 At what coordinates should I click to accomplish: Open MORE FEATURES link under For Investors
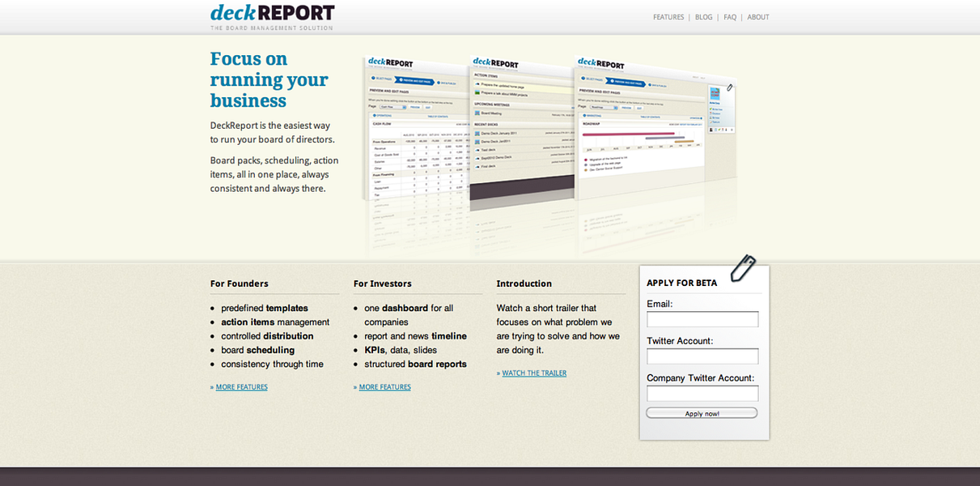(384, 387)
